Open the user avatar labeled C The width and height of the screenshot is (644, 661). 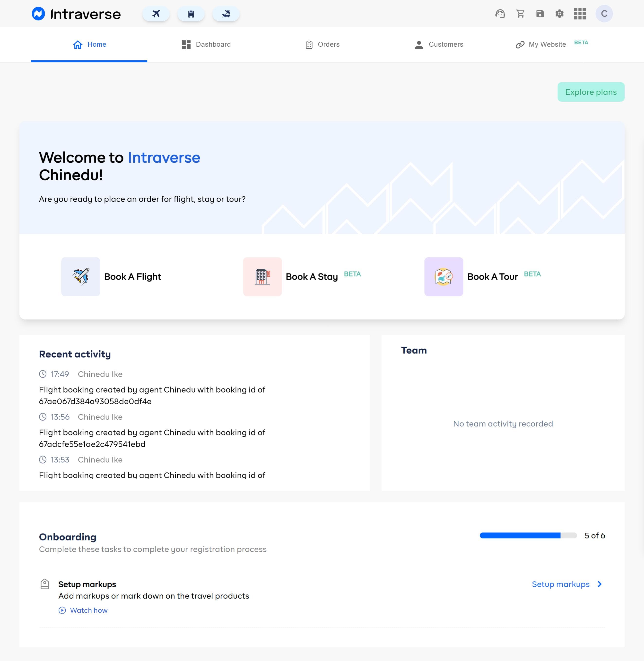(604, 14)
